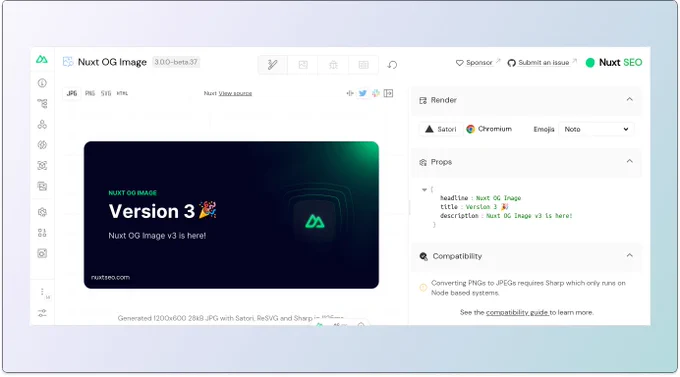Open the scan-frame icon in sidebar
Screen dimensions: 680x377
pos(42,165)
